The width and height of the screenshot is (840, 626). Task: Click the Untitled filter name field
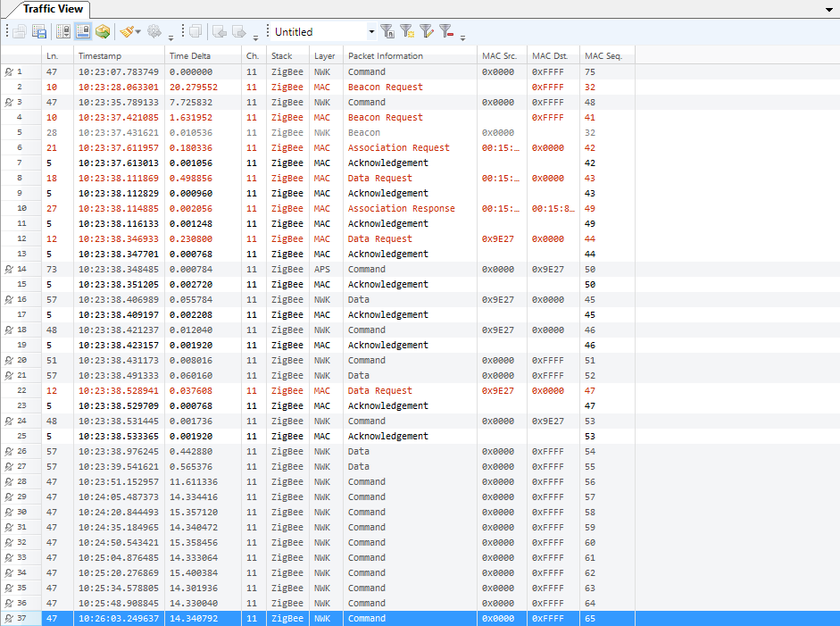320,31
